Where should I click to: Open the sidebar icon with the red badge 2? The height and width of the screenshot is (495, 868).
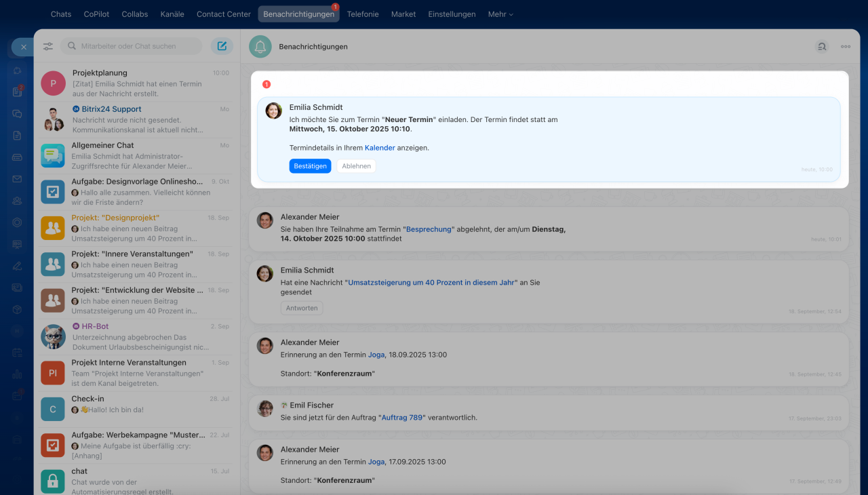(18, 92)
